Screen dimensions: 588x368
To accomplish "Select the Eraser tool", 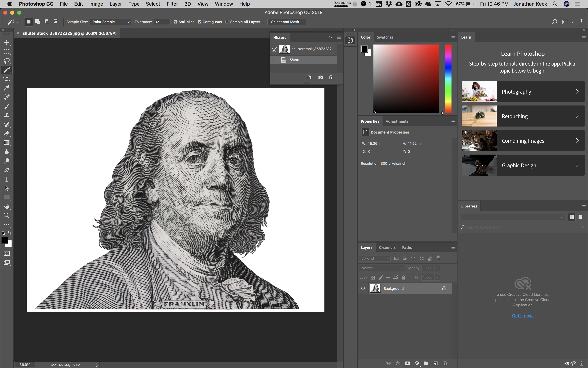I will [x=6, y=134].
